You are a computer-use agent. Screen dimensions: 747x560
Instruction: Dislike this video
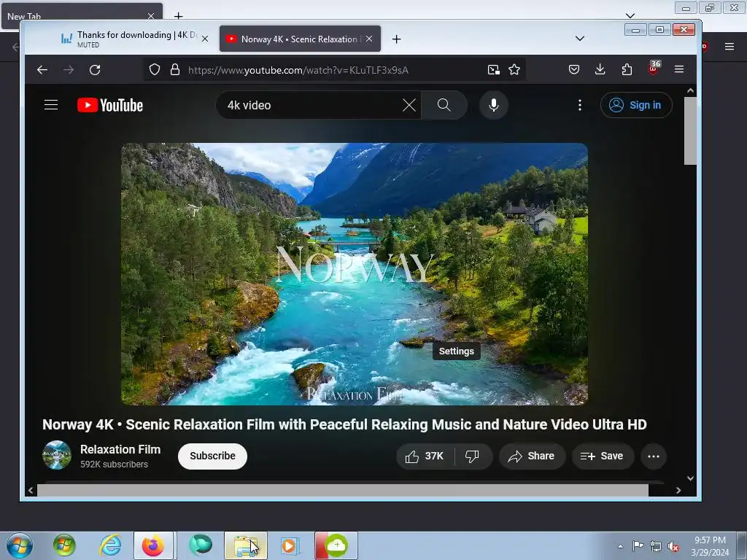pyautogui.click(x=472, y=456)
